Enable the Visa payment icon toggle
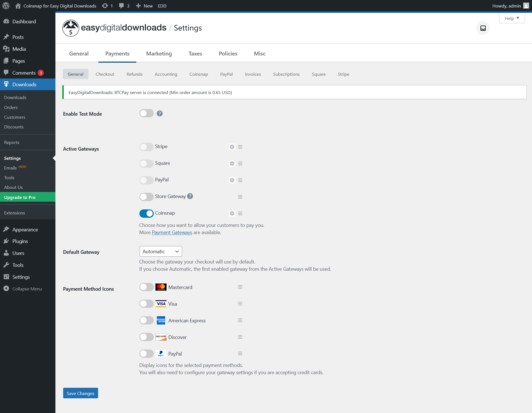 pos(146,303)
